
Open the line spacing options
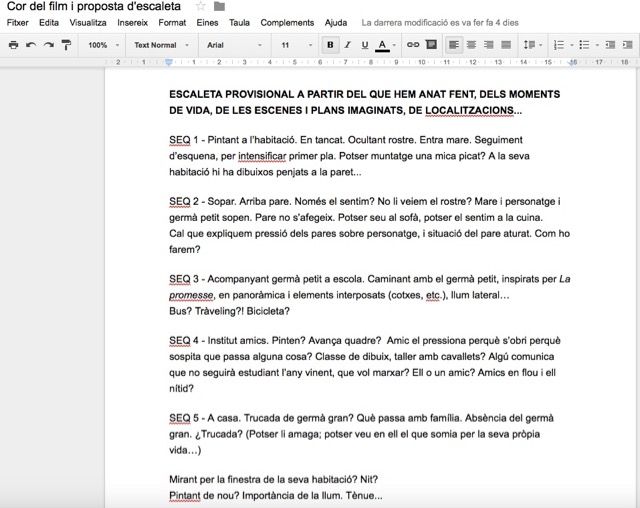pyautogui.click(x=533, y=45)
